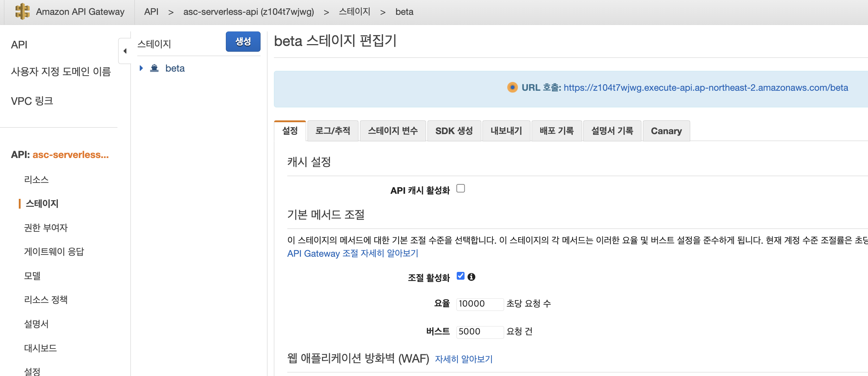868x376 pixels.
Task: Open the Canary tab
Action: [666, 131]
